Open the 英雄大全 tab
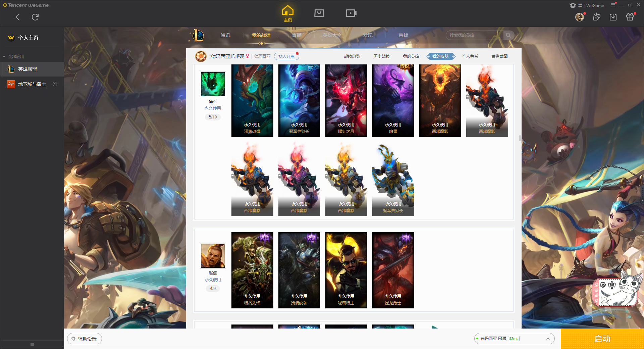Screen dimensions: 644x349 click(332, 35)
